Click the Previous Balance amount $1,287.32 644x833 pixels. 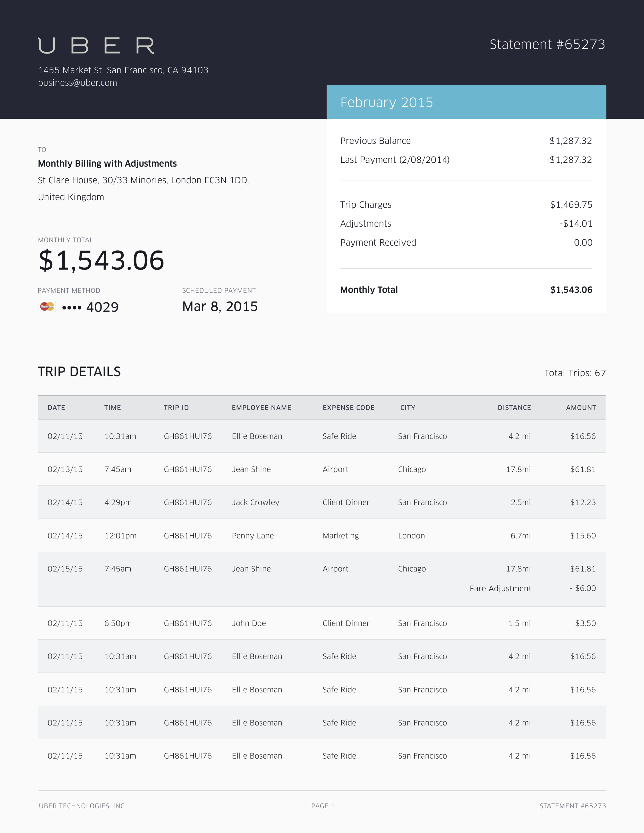point(570,141)
